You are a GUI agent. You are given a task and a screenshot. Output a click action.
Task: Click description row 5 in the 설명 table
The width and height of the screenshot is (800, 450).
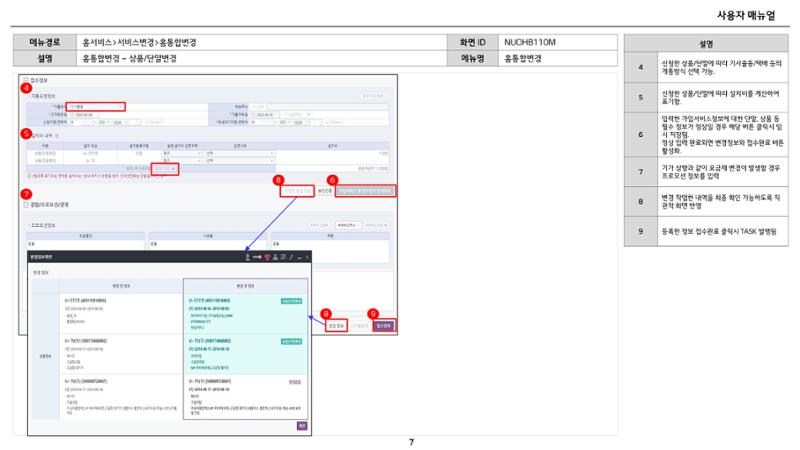pos(706,97)
